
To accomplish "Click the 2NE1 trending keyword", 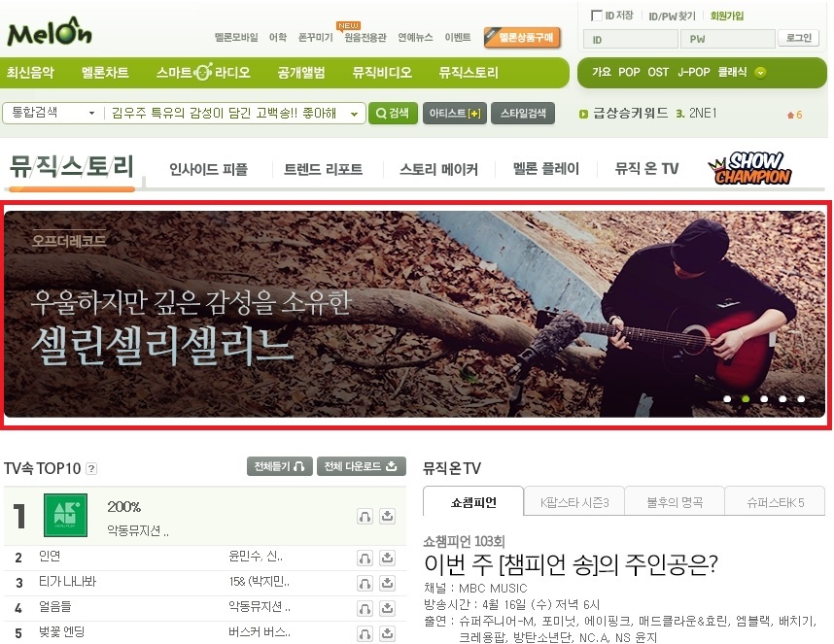I will (703, 114).
